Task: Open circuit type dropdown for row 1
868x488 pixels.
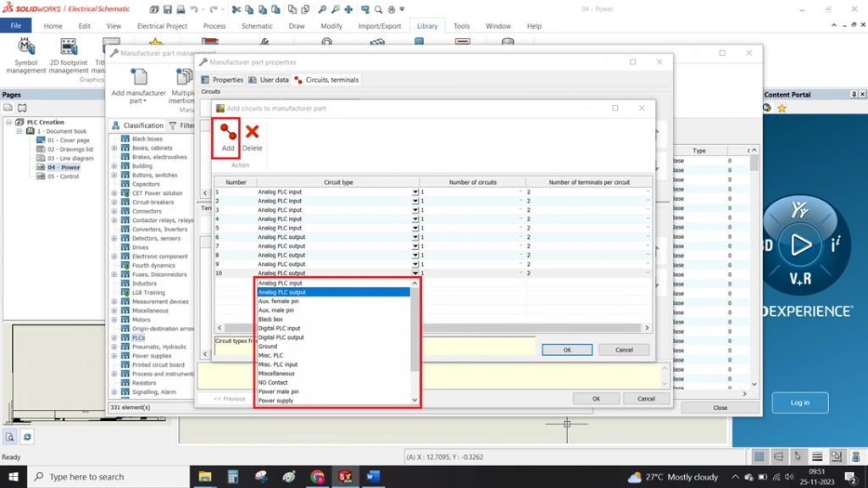Action: click(x=415, y=192)
